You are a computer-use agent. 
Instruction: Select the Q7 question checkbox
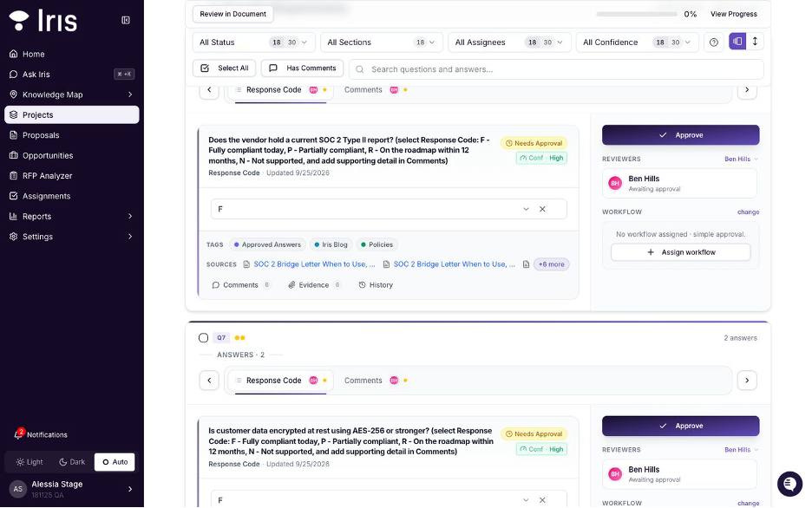204,338
